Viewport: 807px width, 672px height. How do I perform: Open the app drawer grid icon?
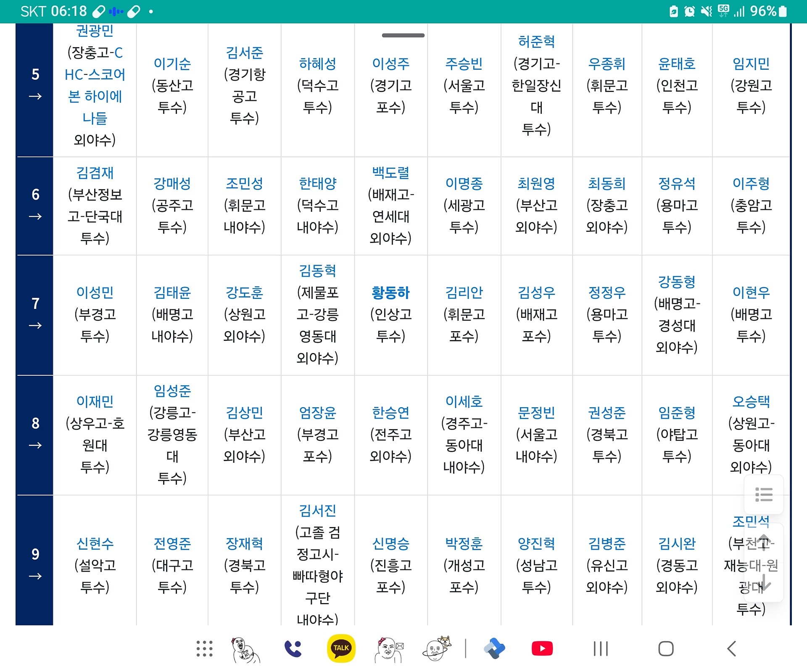205,648
